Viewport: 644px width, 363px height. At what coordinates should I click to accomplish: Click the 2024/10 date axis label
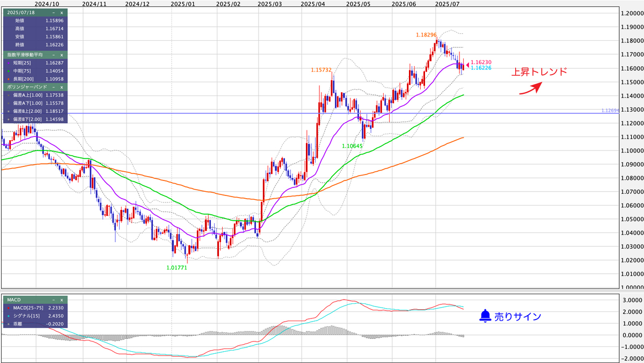[46, 3]
